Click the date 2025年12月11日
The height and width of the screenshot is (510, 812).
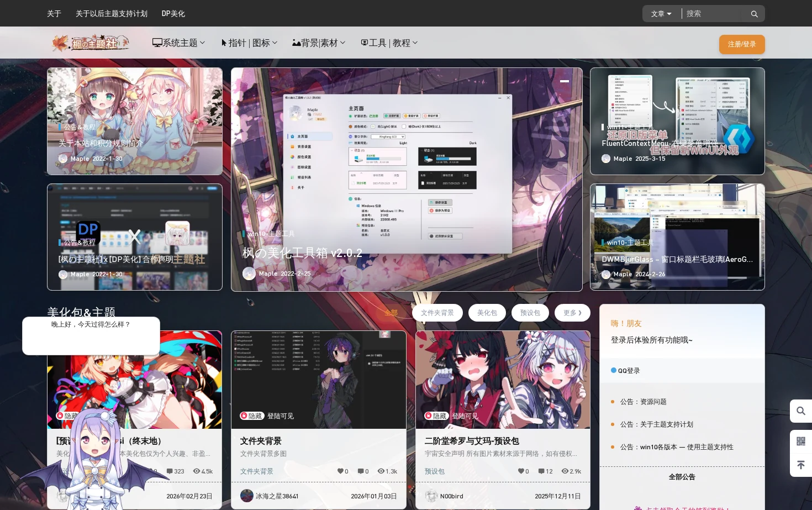point(558,496)
